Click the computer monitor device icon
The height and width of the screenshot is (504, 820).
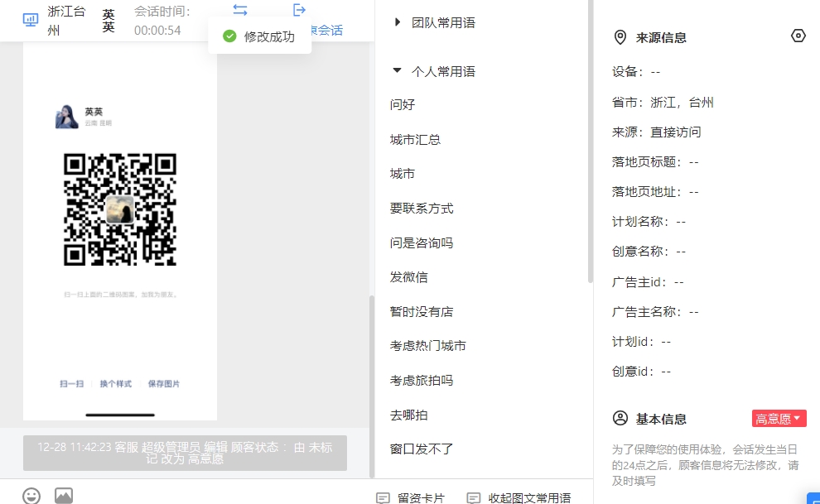point(31,21)
